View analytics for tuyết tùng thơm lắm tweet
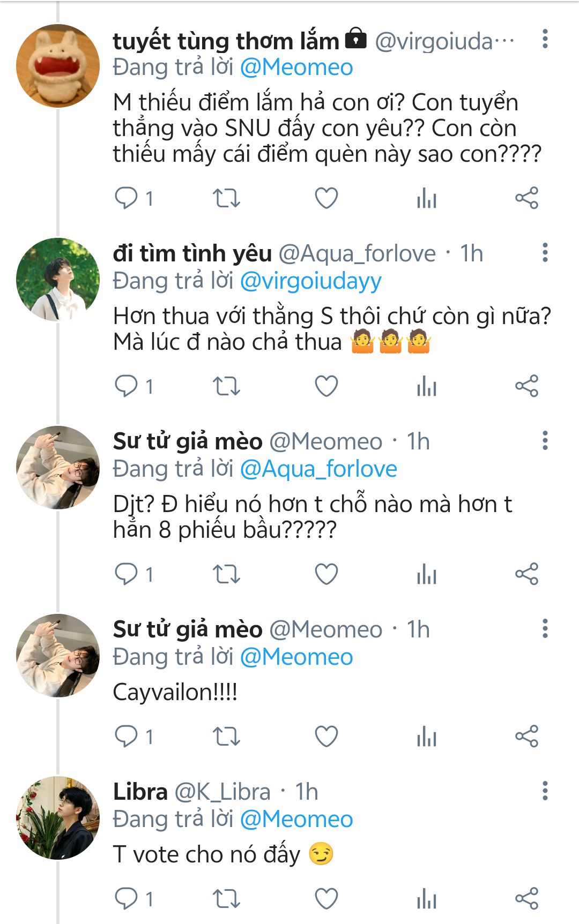579x924 pixels. 427,198
